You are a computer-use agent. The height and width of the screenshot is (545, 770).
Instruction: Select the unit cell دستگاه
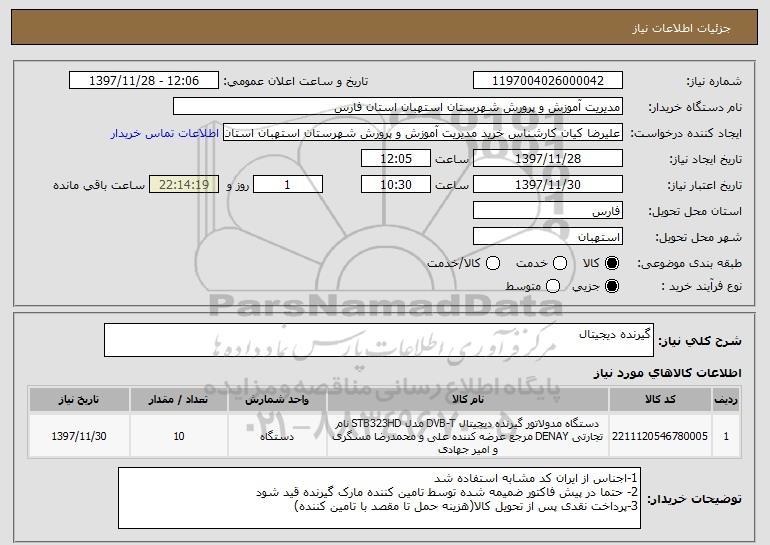[x=277, y=436]
